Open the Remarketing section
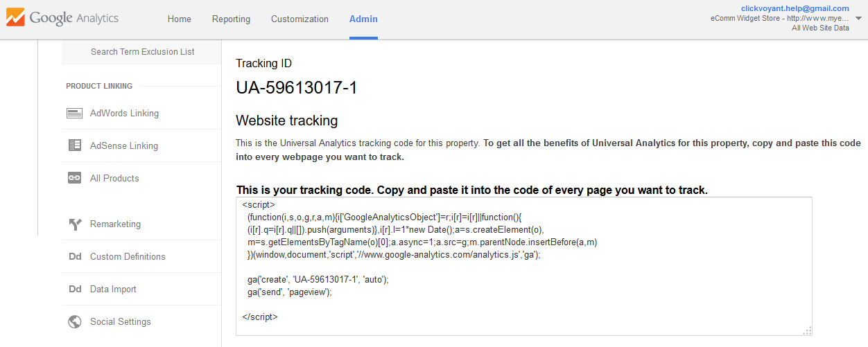This screenshot has width=868, height=347. (x=115, y=224)
